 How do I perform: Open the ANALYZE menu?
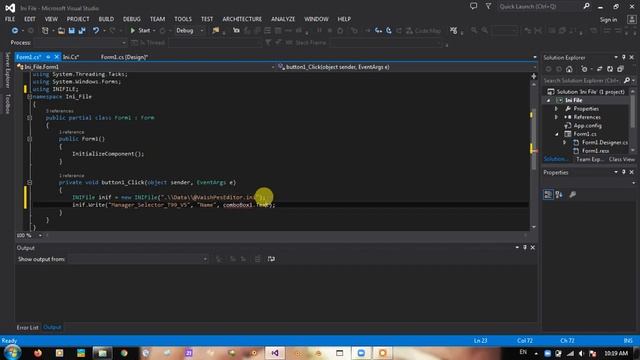[283, 19]
